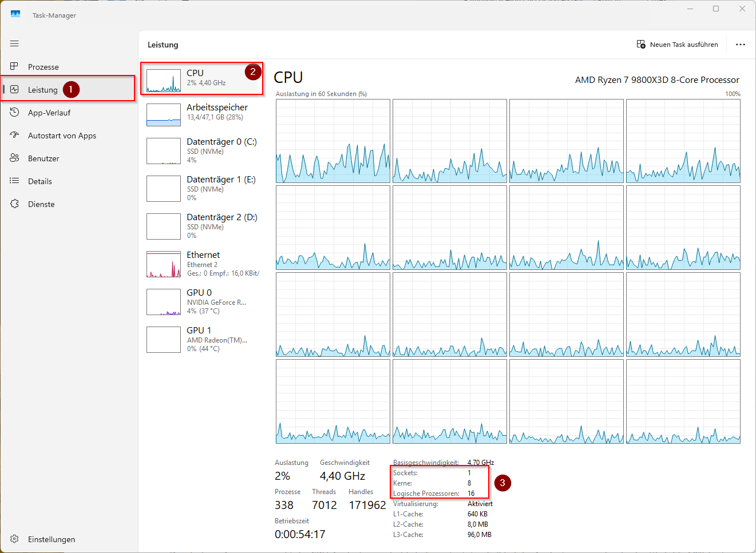Click the 7012 Threads value
756x553 pixels.
[324, 505]
